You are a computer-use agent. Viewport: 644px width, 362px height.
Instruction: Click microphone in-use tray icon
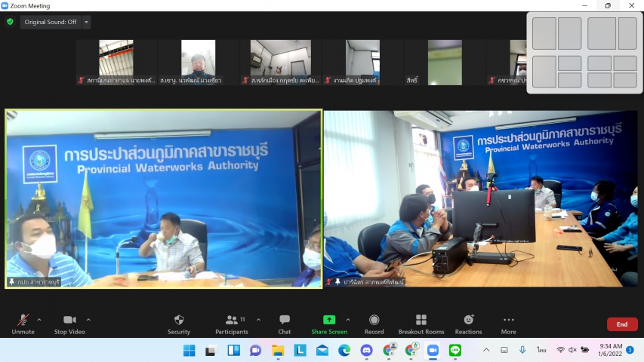(522, 350)
